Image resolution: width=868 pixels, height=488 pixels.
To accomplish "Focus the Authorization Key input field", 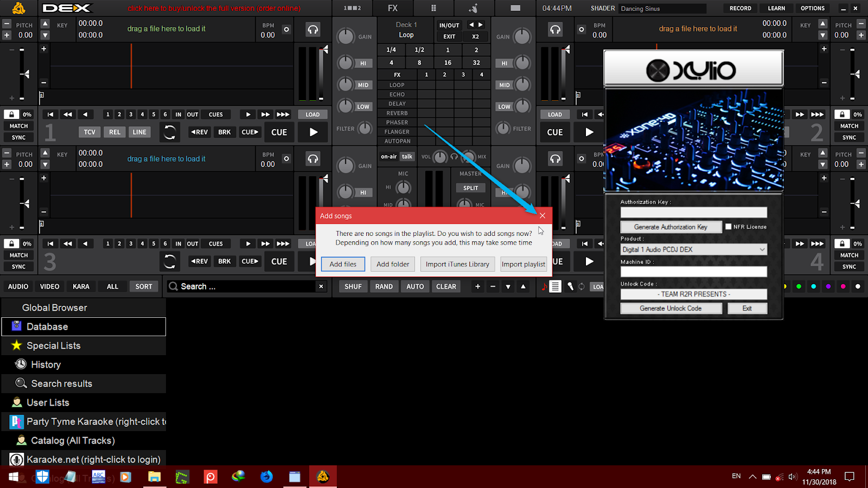I will tap(694, 212).
